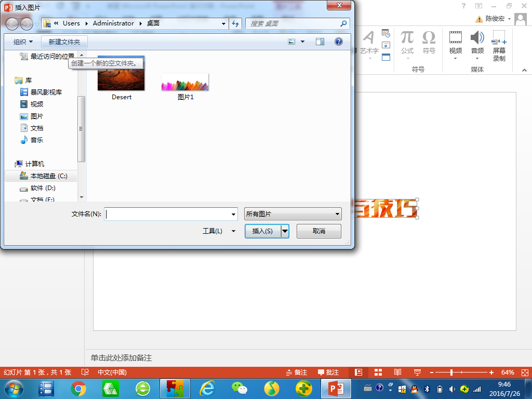This screenshot has height=399, width=532.
Task: Click the Forward navigation arrow in dialog
Action: click(x=26, y=24)
